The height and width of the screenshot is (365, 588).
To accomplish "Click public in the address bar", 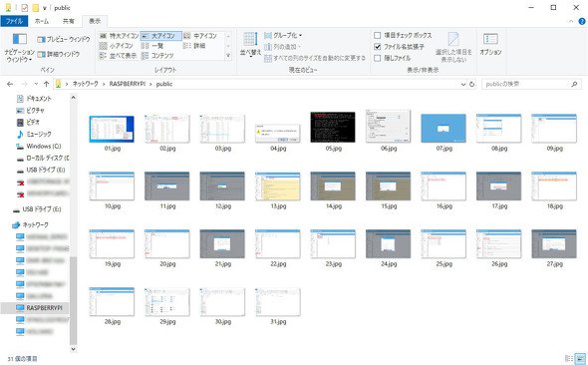I will [164, 84].
